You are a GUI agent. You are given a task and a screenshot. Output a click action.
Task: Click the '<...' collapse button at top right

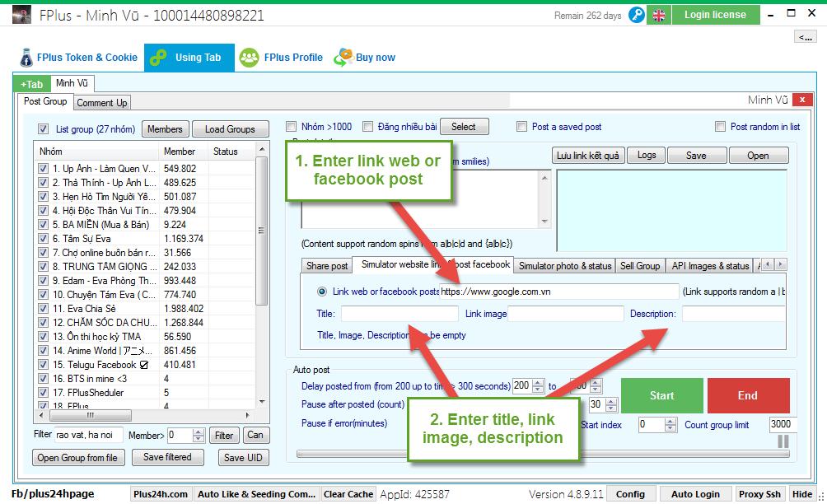[x=806, y=36]
